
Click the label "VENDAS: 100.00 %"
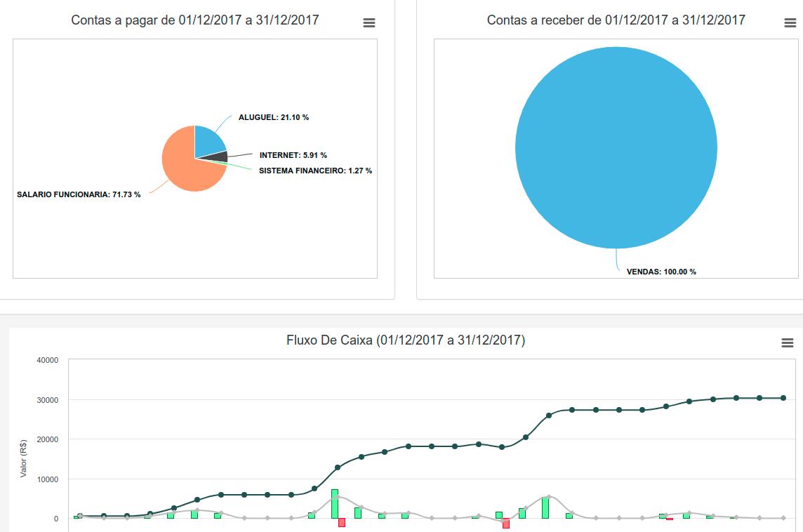tap(661, 272)
